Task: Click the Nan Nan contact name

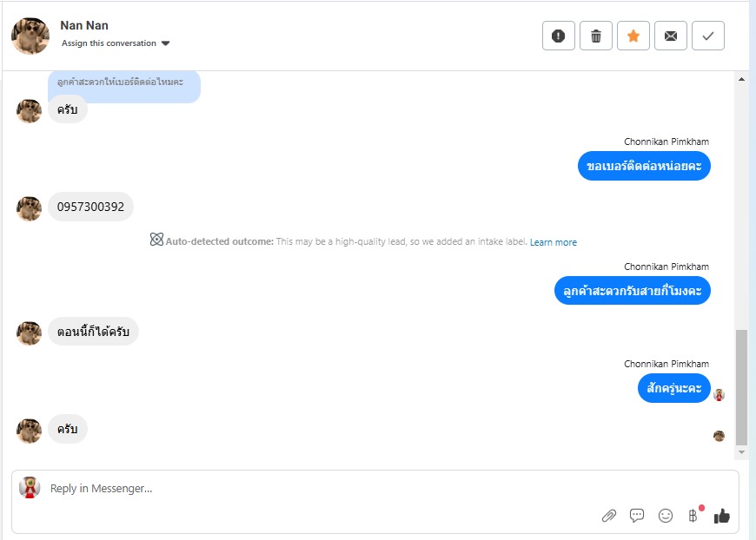Action: point(84,25)
